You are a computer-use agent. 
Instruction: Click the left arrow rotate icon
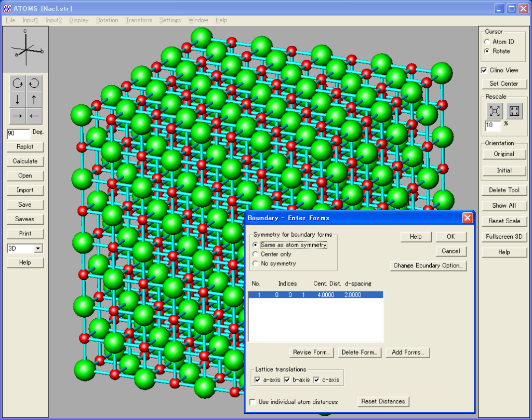coord(34,115)
